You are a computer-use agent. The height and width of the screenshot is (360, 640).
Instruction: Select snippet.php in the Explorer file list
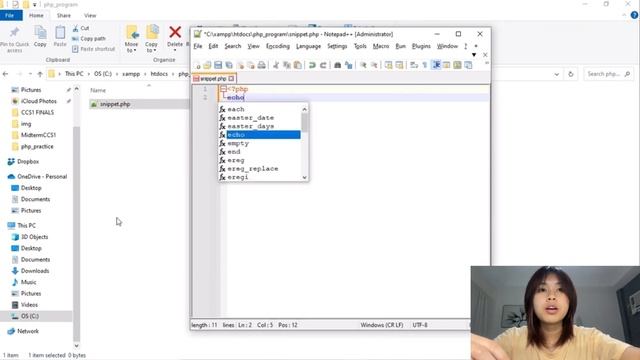[138, 104]
